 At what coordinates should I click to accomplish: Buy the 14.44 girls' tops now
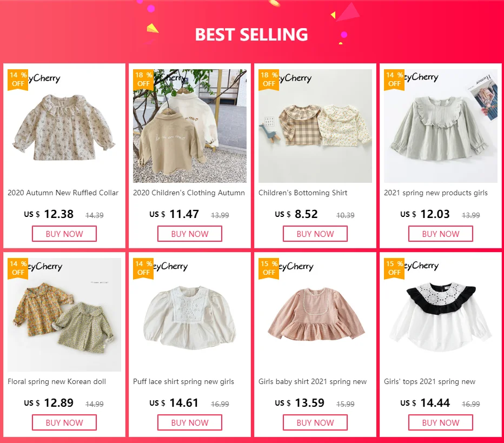click(x=441, y=422)
